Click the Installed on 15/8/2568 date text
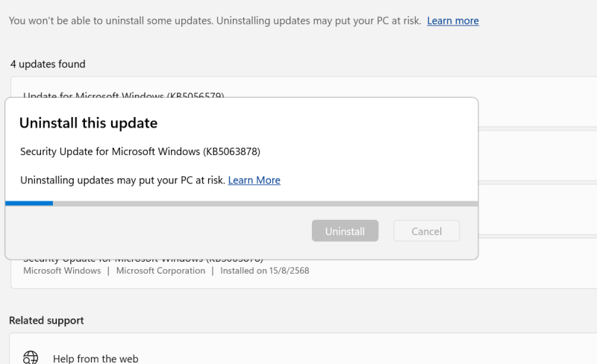597x364 pixels. 265,271
